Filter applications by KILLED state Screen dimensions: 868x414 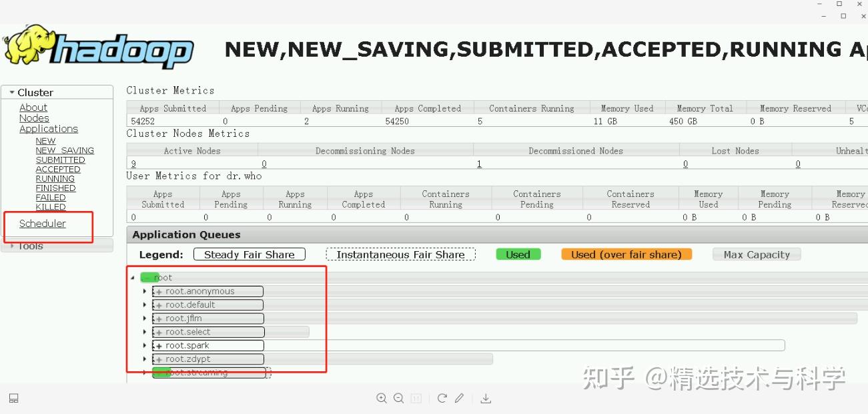tap(51, 206)
